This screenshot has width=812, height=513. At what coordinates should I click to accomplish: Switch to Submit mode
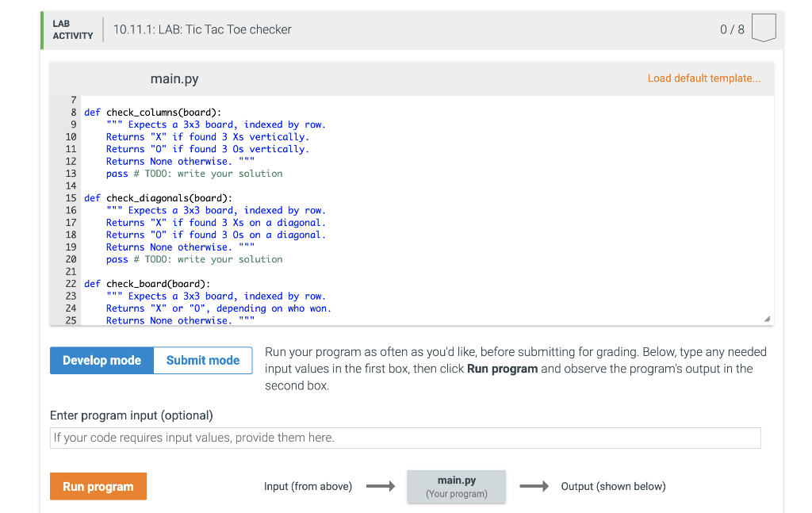tap(202, 360)
